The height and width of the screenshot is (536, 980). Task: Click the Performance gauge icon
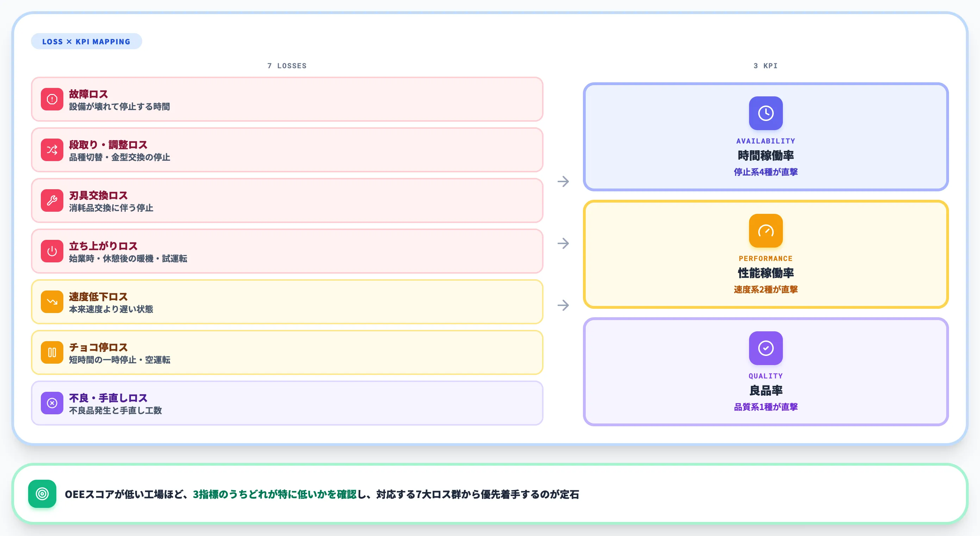click(766, 231)
